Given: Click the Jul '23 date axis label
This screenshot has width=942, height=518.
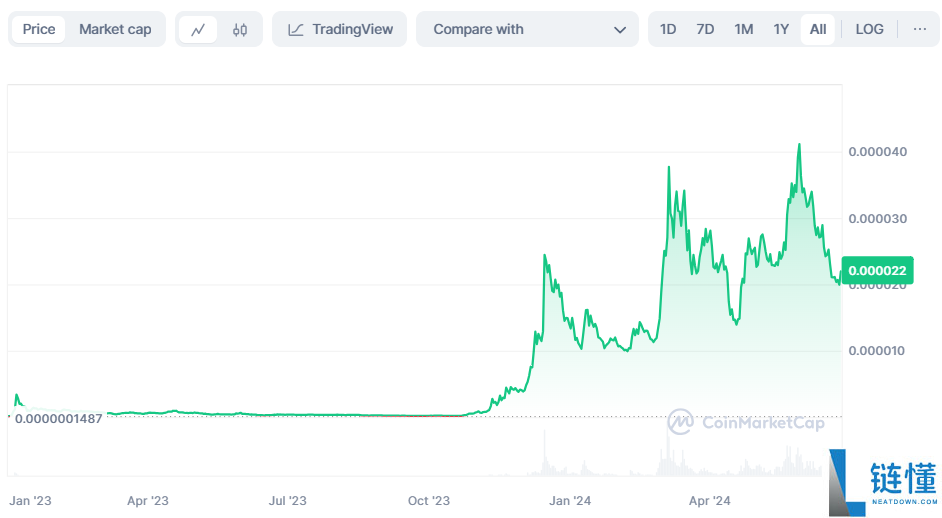Looking at the screenshot, I should click(x=287, y=501).
